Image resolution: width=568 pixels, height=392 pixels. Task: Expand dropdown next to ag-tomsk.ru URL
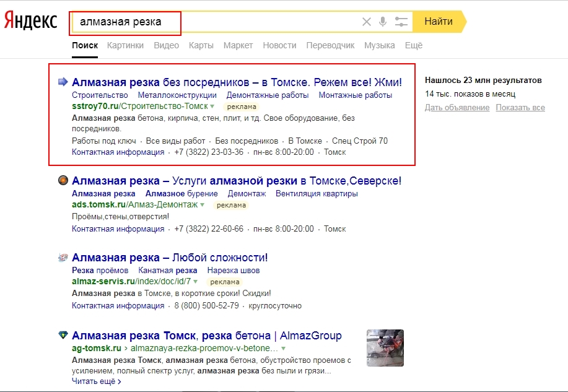pos(283,349)
